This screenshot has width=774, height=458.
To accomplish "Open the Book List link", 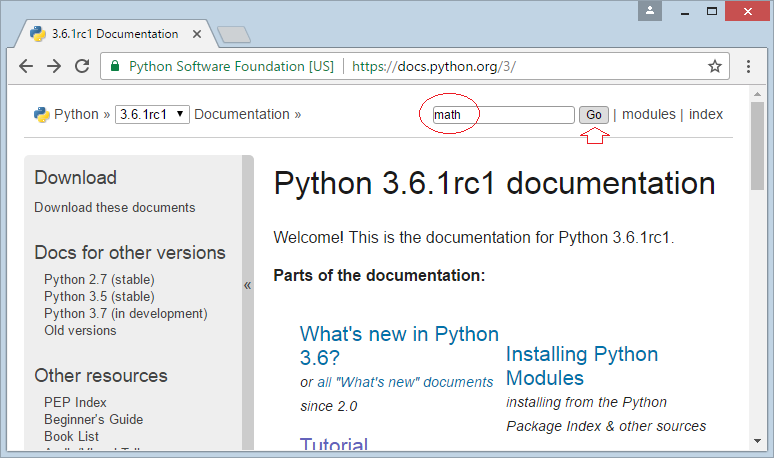I will 72,436.
